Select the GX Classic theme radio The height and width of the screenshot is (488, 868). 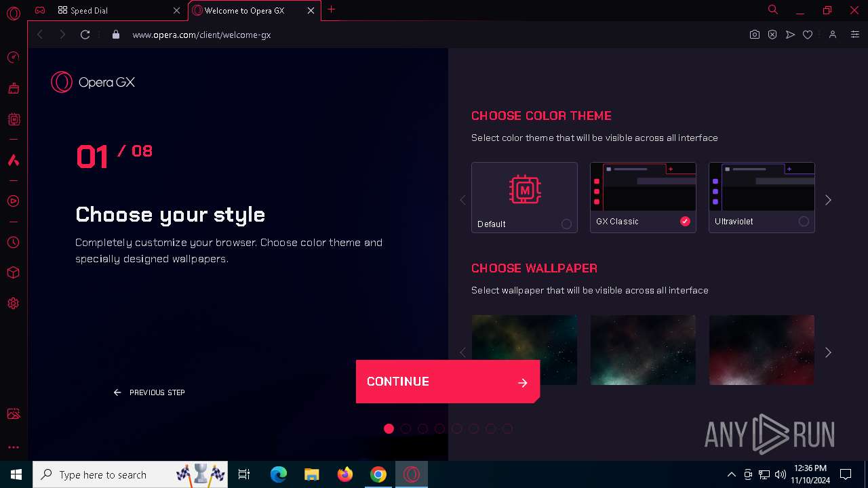click(x=685, y=222)
